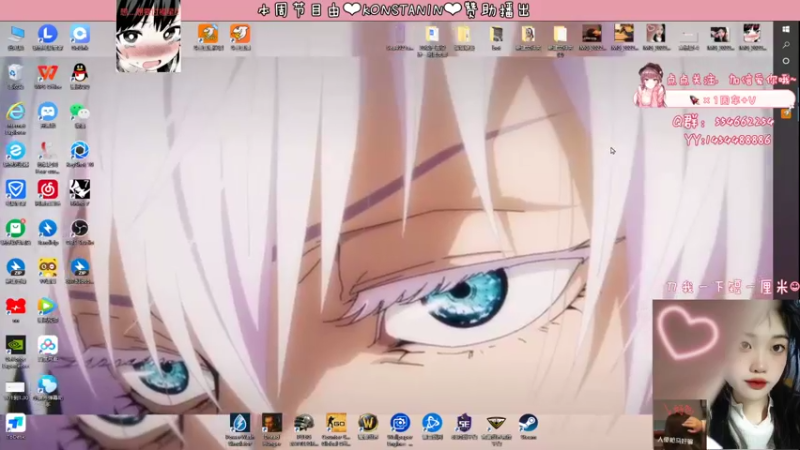Open the red bear heartbeat icon
Screen dimensions: 800x450
click(16, 306)
